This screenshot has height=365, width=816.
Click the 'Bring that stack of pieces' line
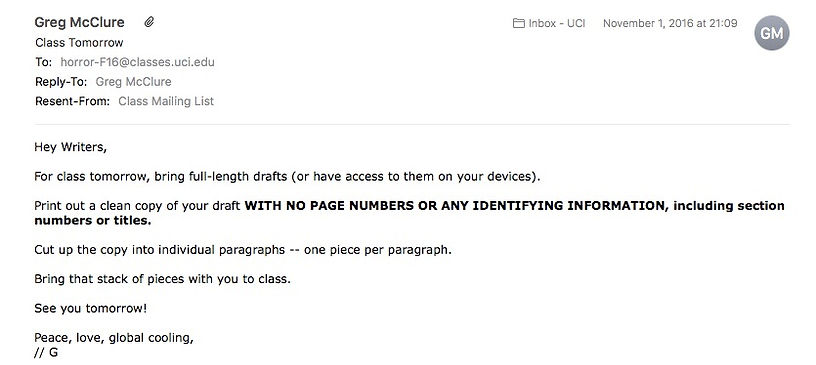click(x=162, y=279)
